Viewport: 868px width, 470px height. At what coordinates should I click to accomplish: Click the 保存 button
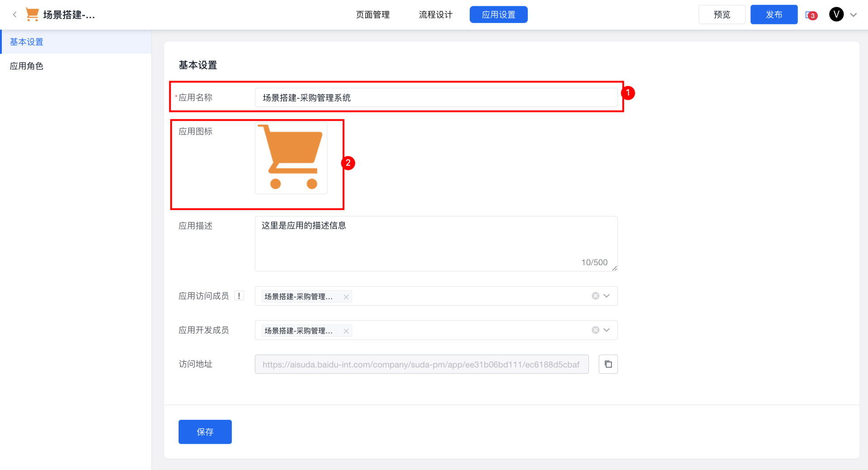205,432
